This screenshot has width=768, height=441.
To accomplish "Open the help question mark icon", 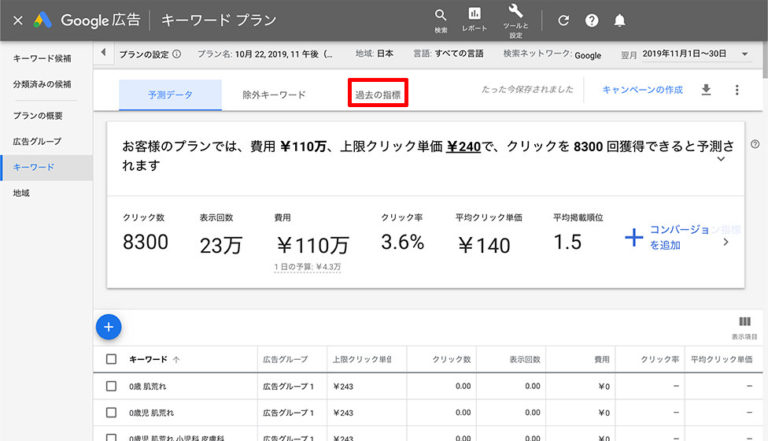I will tap(592, 21).
